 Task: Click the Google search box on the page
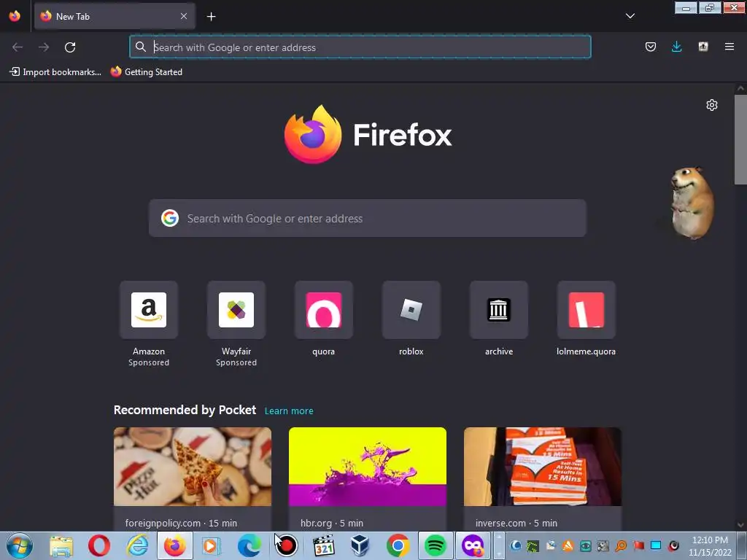pyautogui.click(x=368, y=218)
